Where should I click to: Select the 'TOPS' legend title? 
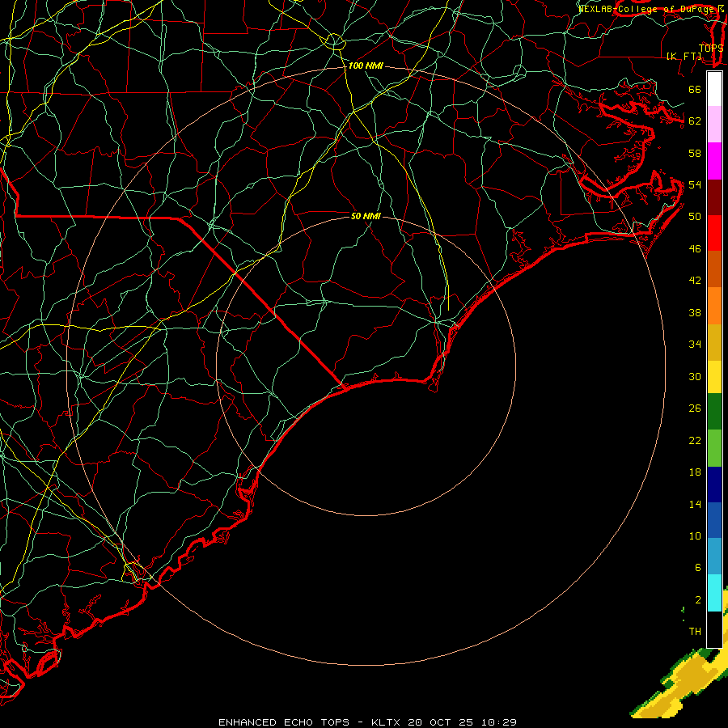(x=711, y=49)
